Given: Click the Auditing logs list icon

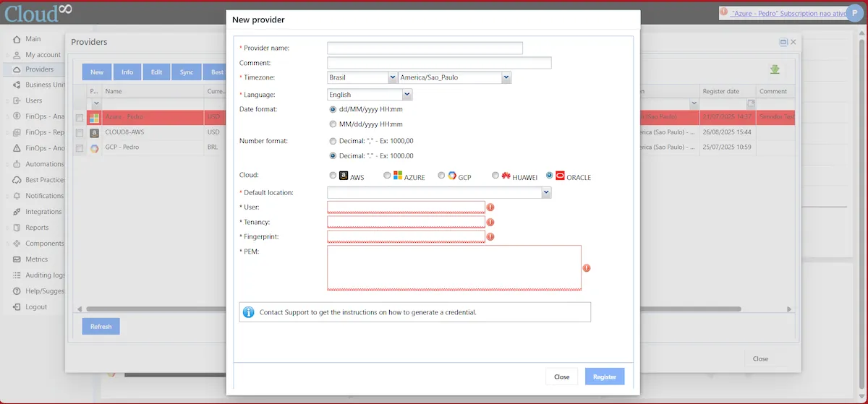Looking at the screenshot, I should coord(17,275).
